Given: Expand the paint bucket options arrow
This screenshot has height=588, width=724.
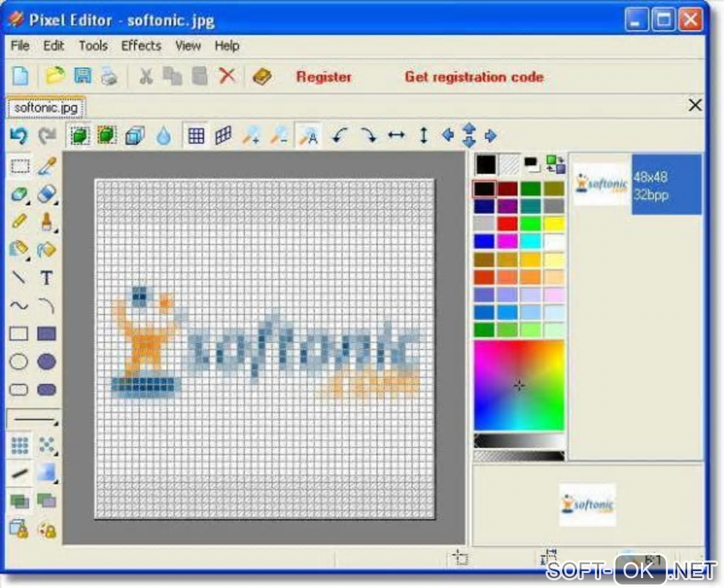Looking at the screenshot, I should pos(28,259).
